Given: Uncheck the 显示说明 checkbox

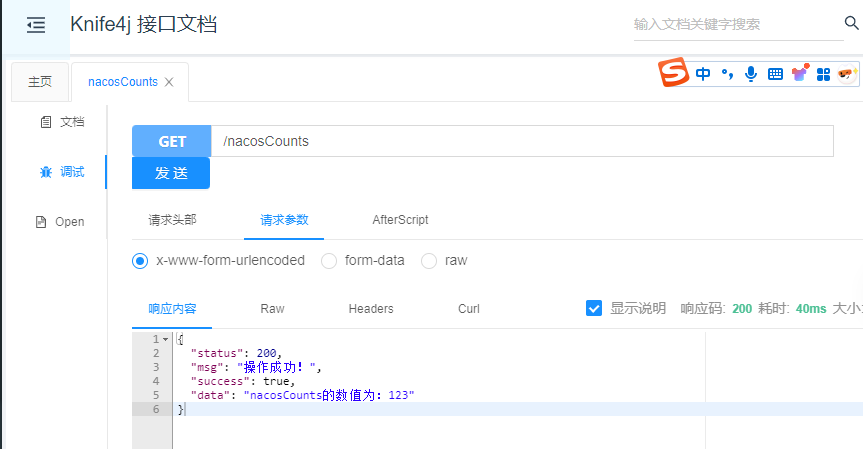Looking at the screenshot, I should pyautogui.click(x=594, y=308).
